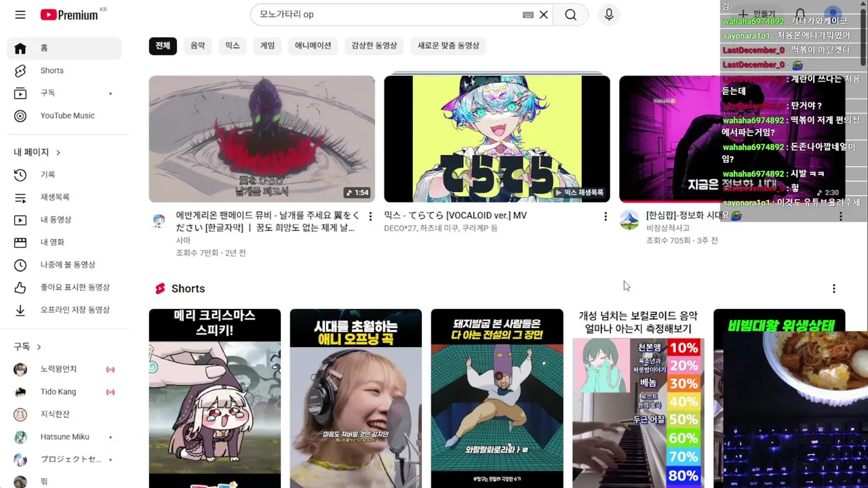Open the 노력왕먼치 channel
This screenshot has width=868, height=488.
click(64, 369)
